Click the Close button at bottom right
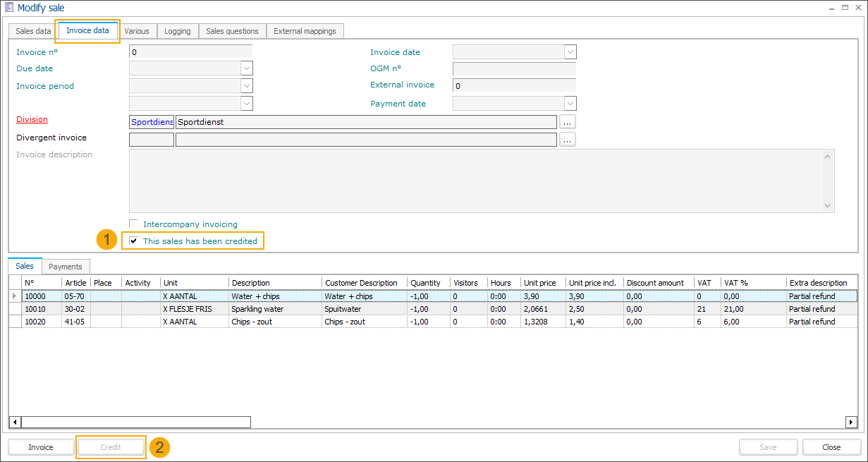Image resolution: width=868 pixels, height=462 pixels. 831,447
